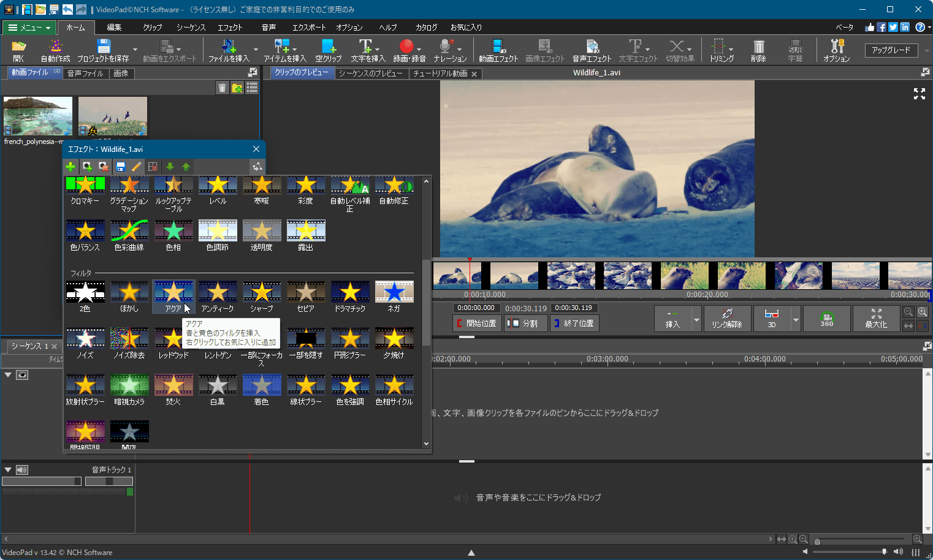Viewport: 933px width, 560px height.
Task: Expand the メニュー dropdown
Action: 29,28
